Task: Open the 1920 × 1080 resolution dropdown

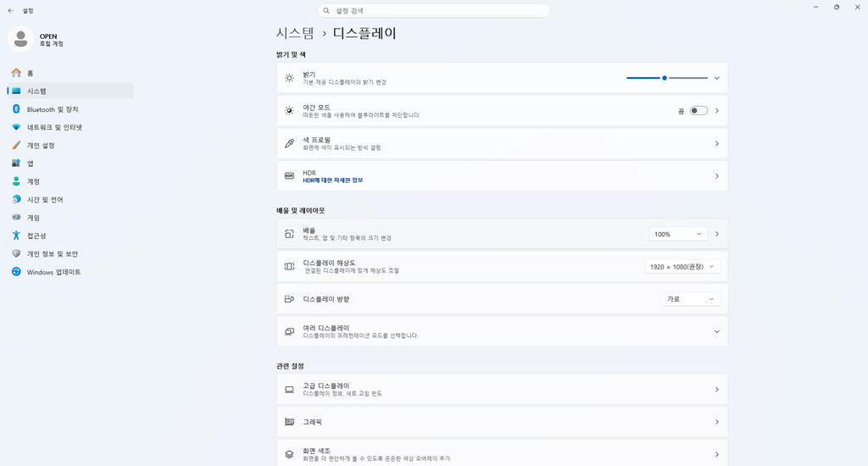Action: [x=682, y=267]
